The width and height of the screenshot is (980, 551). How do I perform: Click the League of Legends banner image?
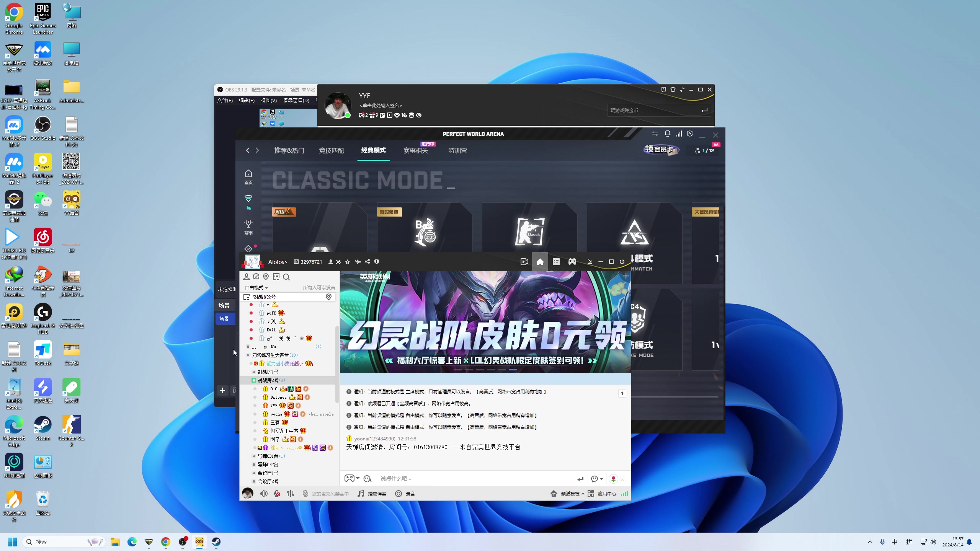pos(485,322)
